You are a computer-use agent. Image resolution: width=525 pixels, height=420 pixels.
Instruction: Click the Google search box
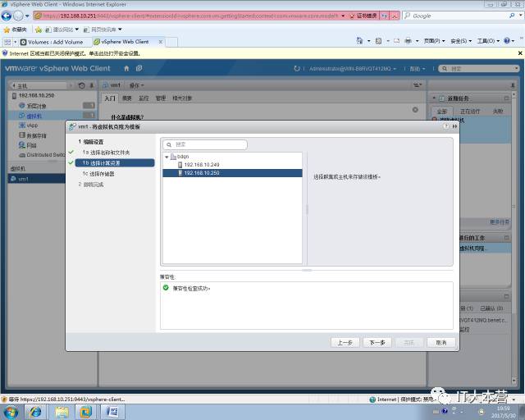(459, 16)
